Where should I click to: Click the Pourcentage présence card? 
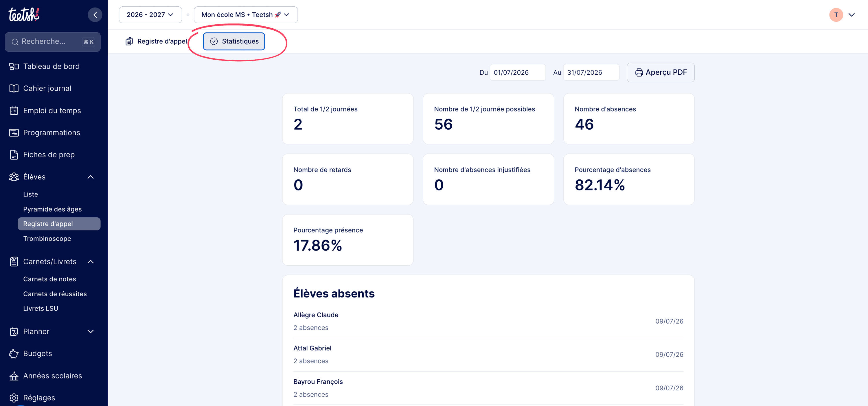(x=348, y=240)
